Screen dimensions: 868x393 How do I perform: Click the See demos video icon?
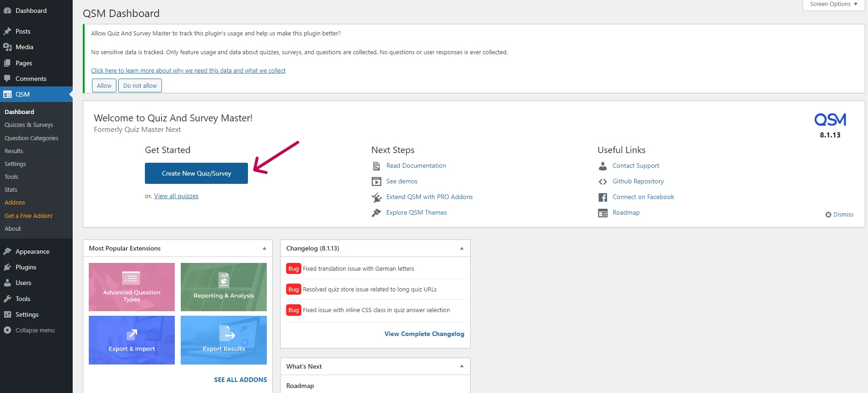[376, 182]
